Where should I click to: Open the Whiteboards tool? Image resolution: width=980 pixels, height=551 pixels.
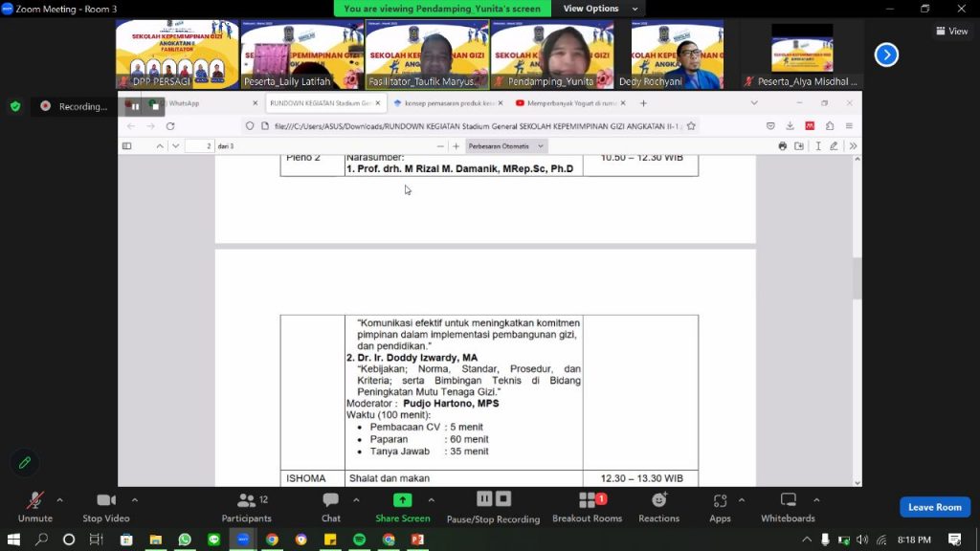(788, 506)
